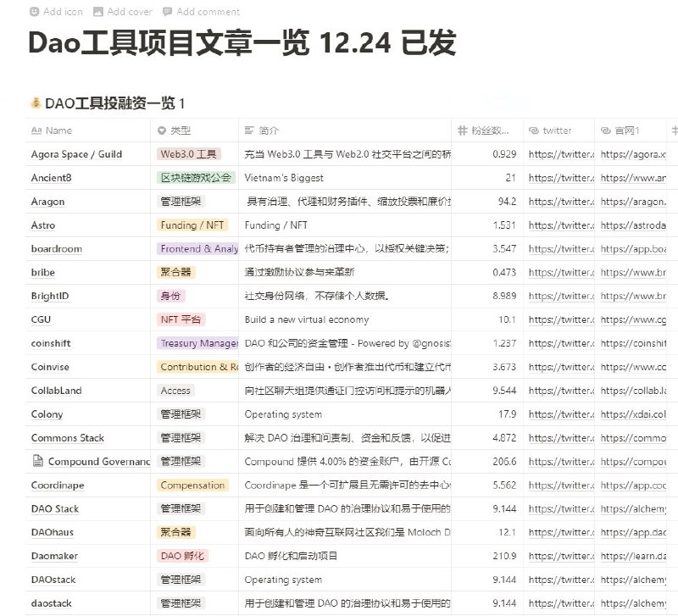The width and height of the screenshot is (678, 616).
Task: Click the purple Frontend & Analy tag
Action: pos(197,249)
